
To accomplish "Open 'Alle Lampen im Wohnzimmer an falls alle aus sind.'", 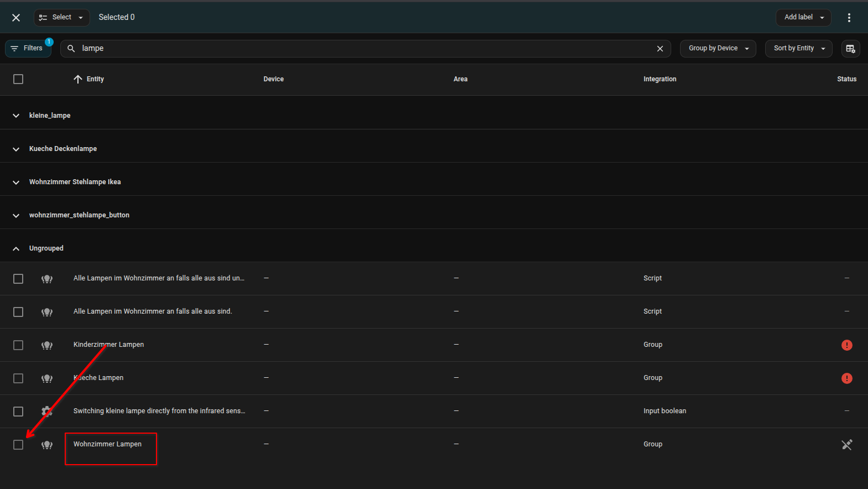I will pyautogui.click(x=153, y=311).
